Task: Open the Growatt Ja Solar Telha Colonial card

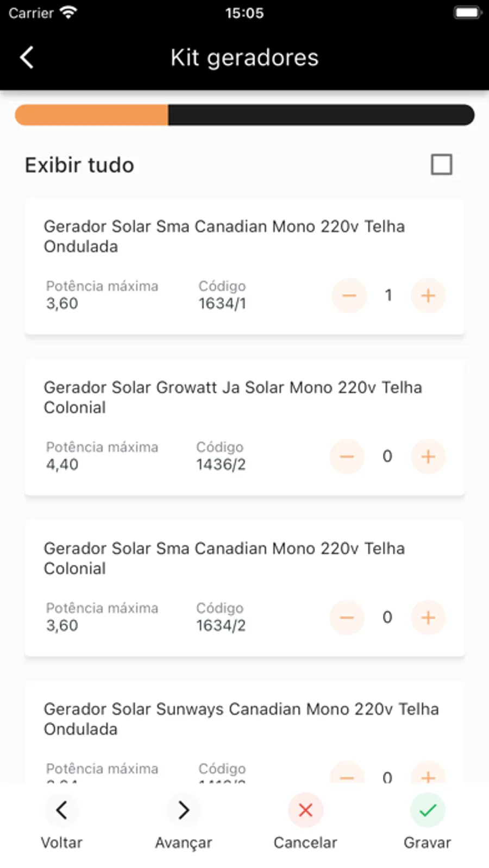Action: 233,397
